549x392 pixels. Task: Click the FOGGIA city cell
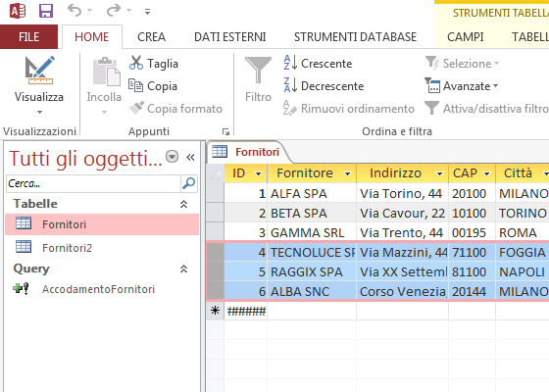tap(523, 253)
